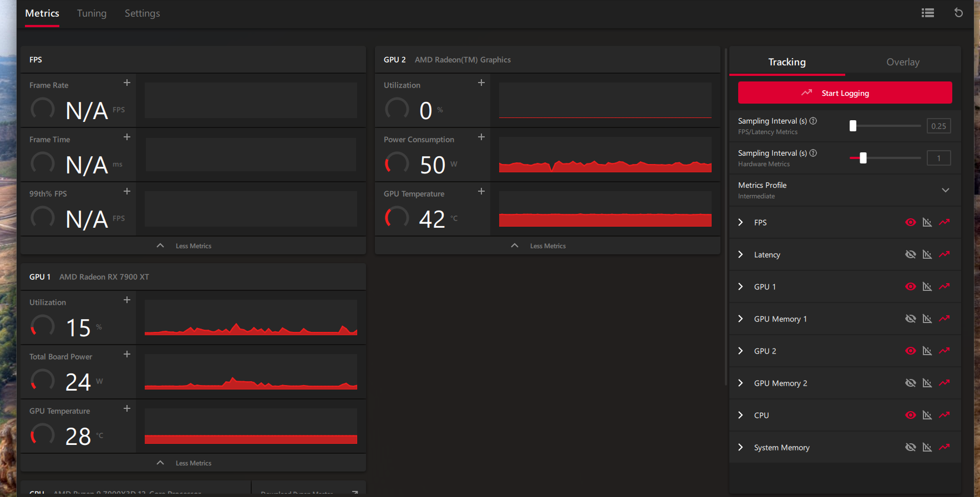Collapse FPS panel with Less Metrics
The width and height of the screenshot is (980, 497).
[x=193, y=245]
